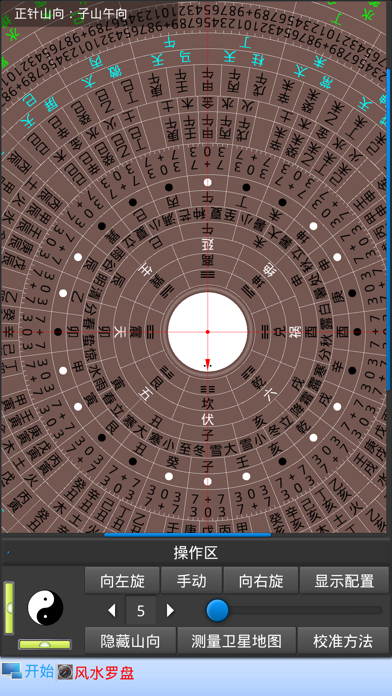Image resolution: width=392 pixels, height=696 pixels.
Task: Click the blue rotation slider handle
Action: pyautogui.click(x=218, y=610)
